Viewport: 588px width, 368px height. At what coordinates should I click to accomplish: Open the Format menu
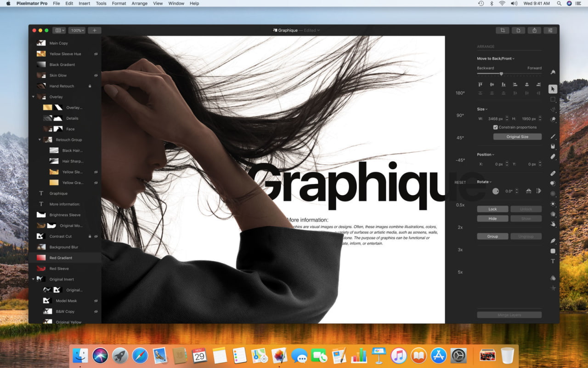click(119, 3)
